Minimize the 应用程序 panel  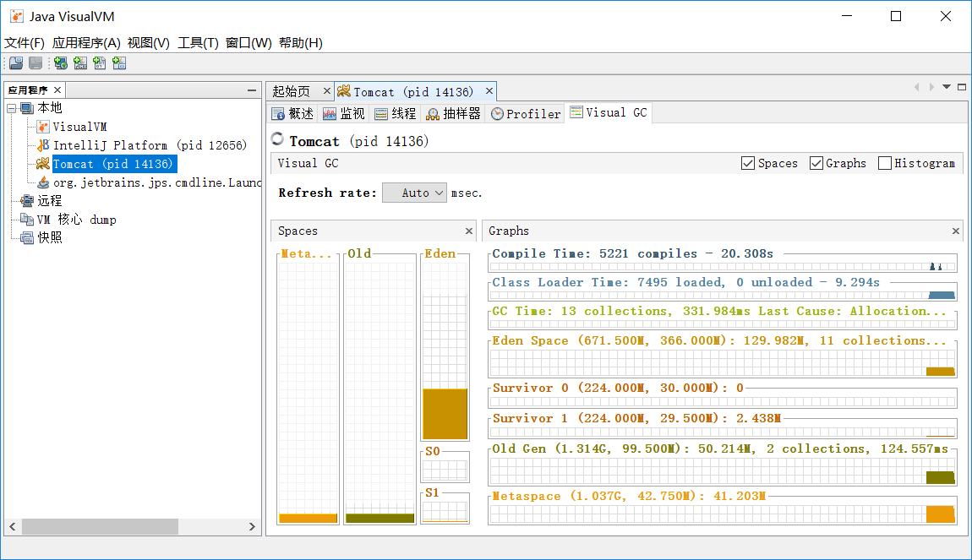(252, 90)
